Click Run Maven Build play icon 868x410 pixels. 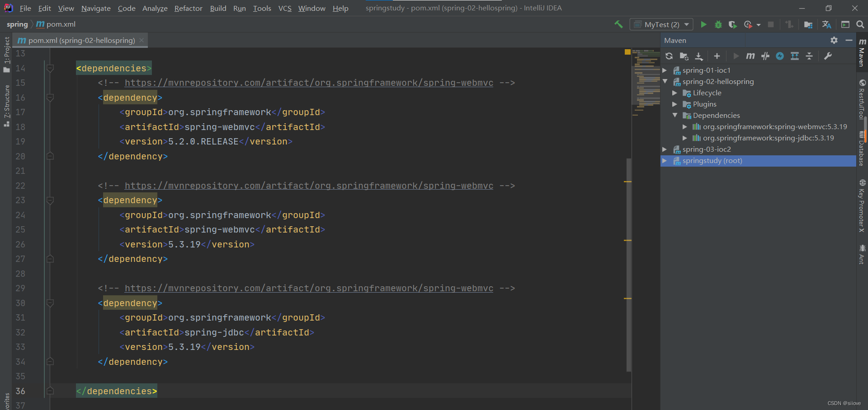[736, 56]
